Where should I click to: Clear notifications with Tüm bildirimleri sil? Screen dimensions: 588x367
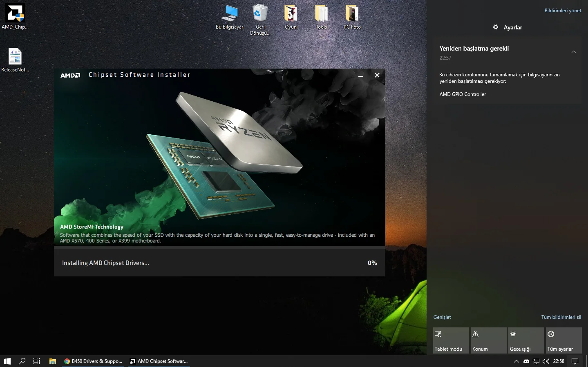[561, 317]
